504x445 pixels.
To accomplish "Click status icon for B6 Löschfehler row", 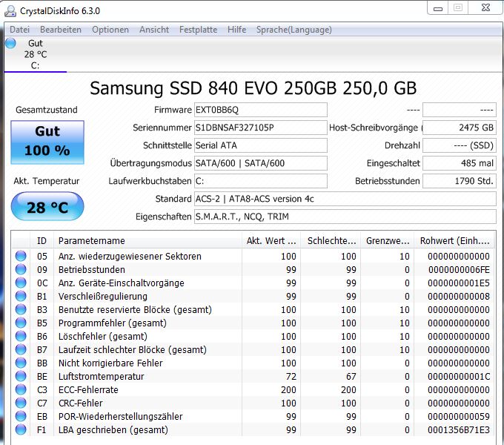I will pos(21,336).
